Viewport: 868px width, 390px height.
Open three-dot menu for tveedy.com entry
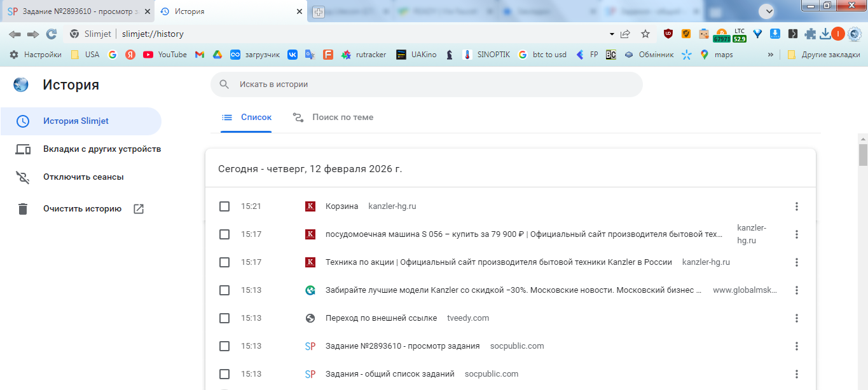[796, 318]
